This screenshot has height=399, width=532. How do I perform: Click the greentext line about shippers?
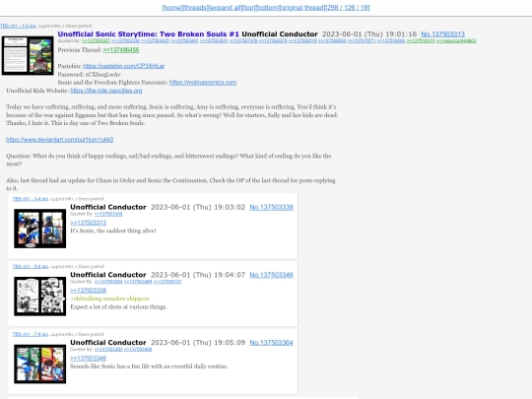coord(109,299)
